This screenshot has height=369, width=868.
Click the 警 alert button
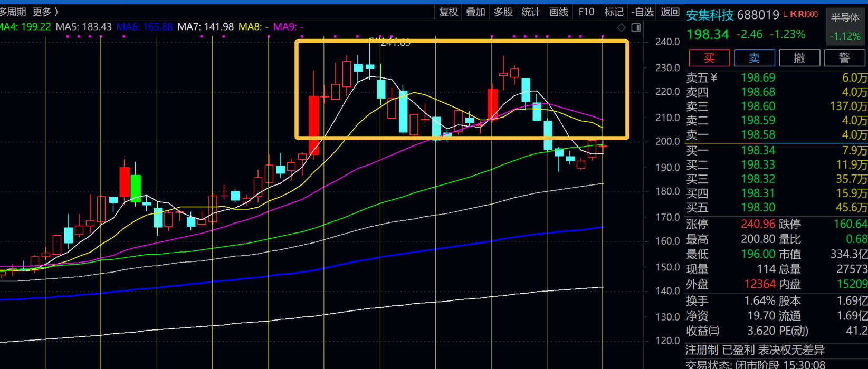tap(844, 58)
